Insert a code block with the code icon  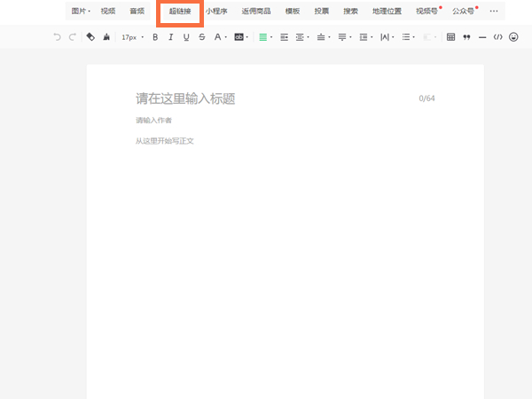497,37
